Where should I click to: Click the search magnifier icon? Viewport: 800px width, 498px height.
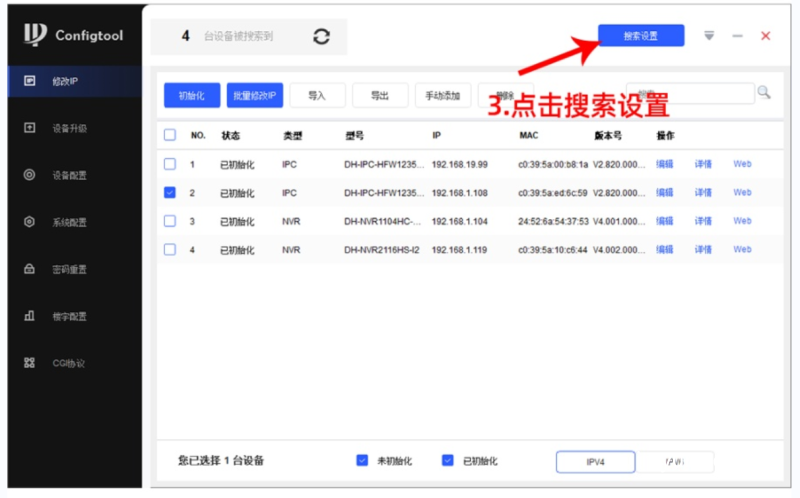764,92
